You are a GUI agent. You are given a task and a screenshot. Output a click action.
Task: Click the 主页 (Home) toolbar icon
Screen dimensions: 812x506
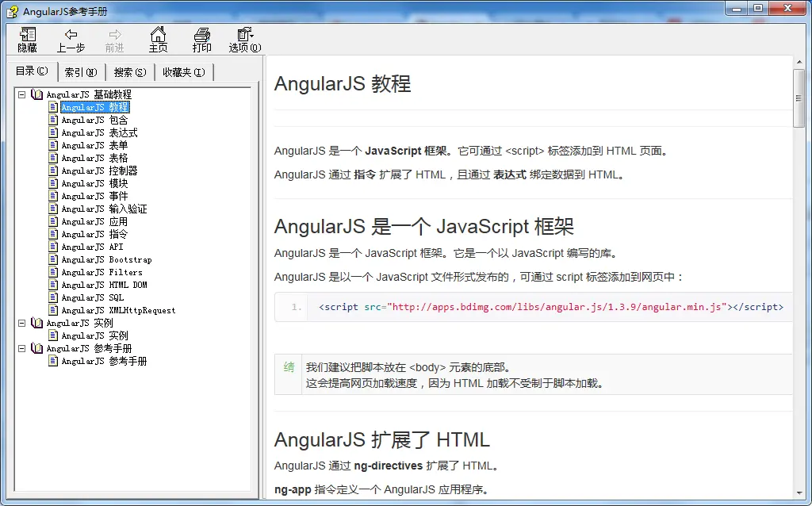(x=159, y=35)
